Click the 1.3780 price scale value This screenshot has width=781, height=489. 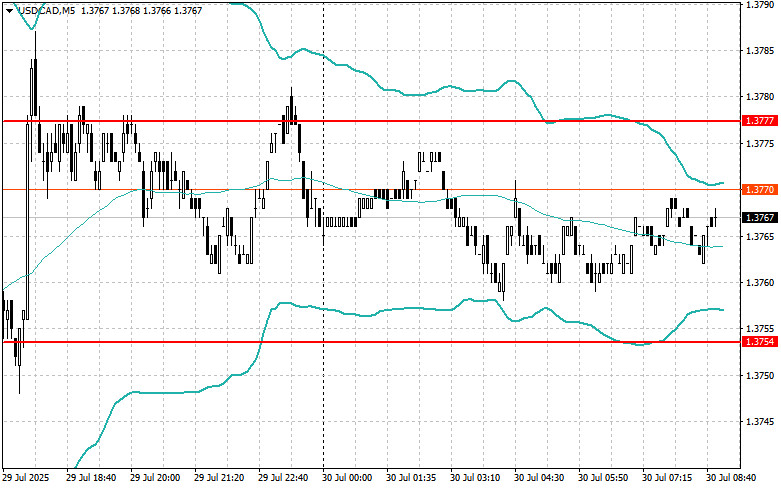point(760,97)
